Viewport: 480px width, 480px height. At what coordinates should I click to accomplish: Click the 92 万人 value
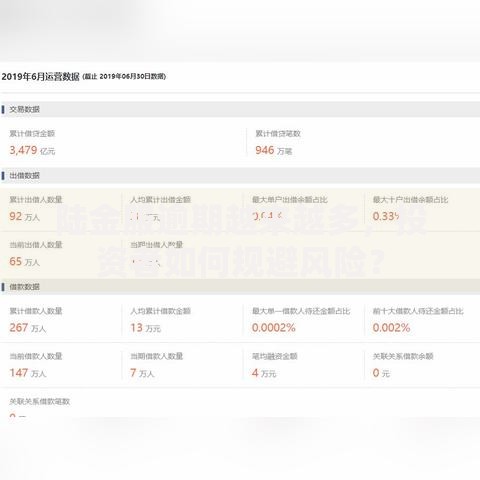tap(24, 217)
